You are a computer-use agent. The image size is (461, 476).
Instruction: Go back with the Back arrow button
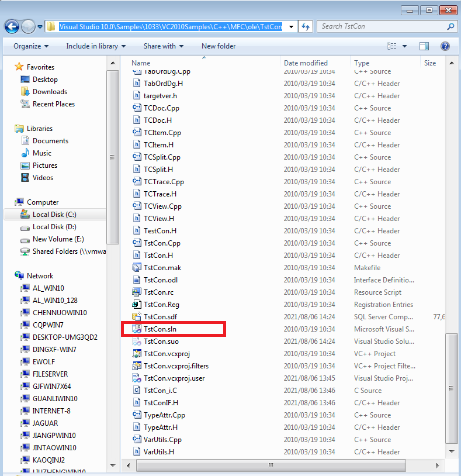(12, 27)
